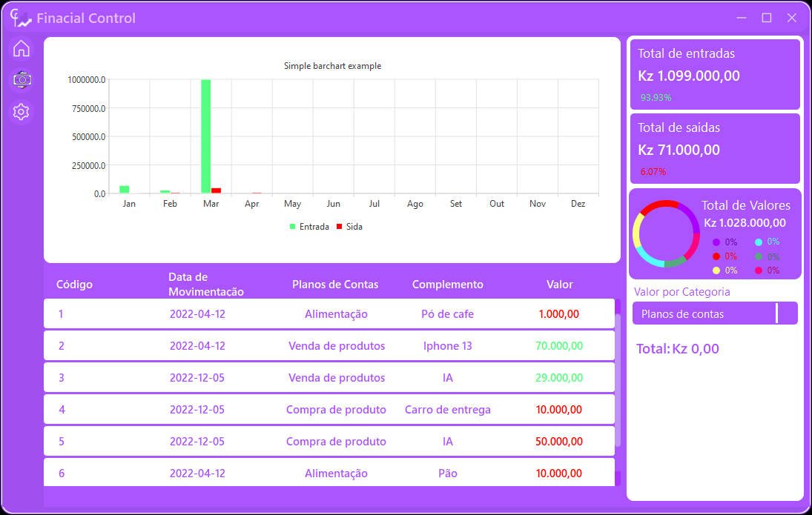
Task: Open Settings using the gear icon
Action: (22, 112)
